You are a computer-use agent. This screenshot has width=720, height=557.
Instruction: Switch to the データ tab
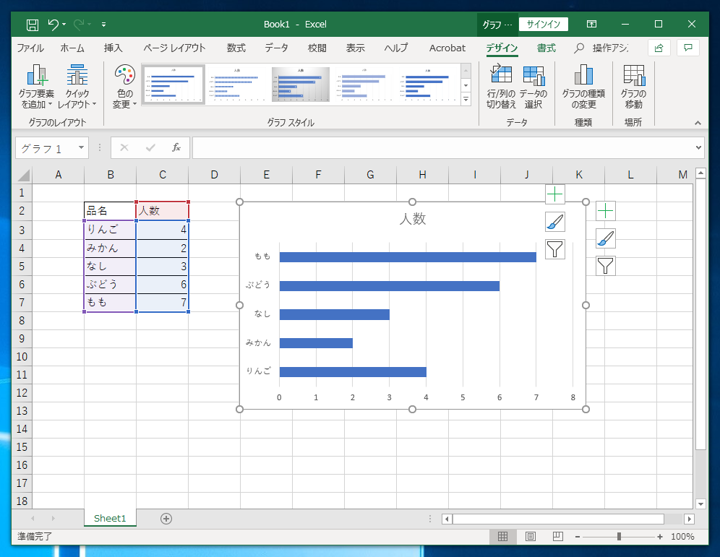pyautogui.click(x=276, y=48)
